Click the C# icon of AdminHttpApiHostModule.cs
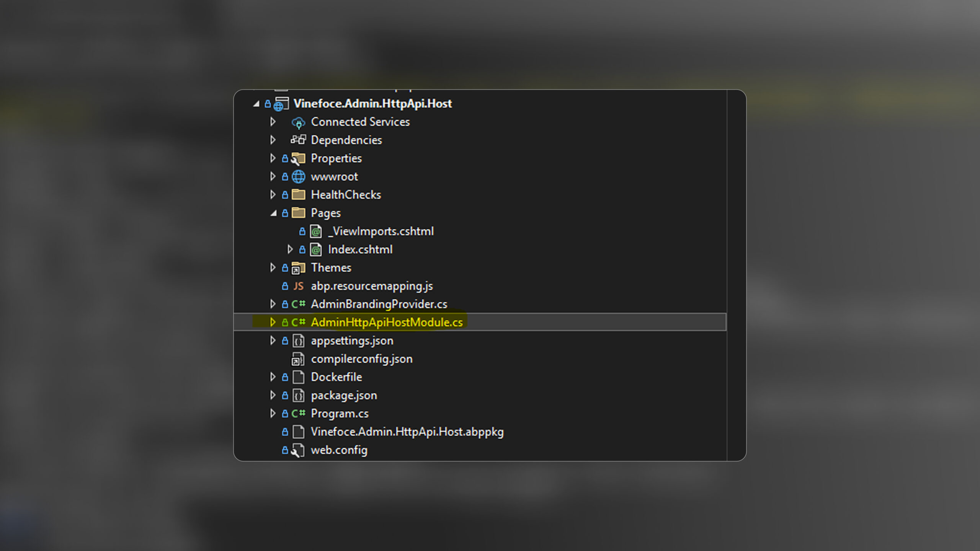 (298, 322)
